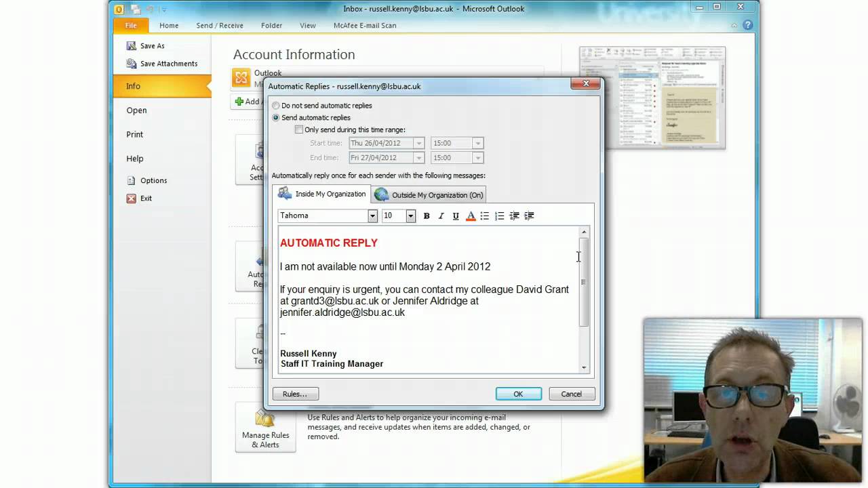Open the McAfee E-mail Scan tab
The width and height of the screenshot is (868, 488).
[x=365, y=25]
